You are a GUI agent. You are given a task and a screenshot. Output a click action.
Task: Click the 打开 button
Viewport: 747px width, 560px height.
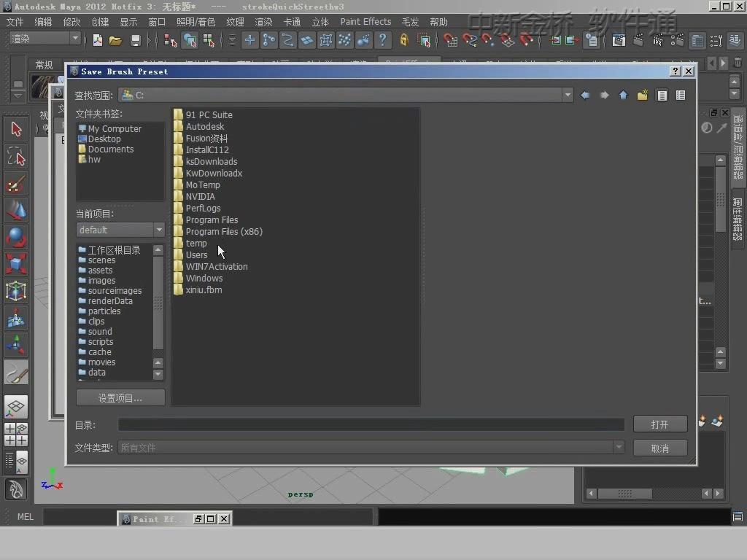[x=659, y=424]
